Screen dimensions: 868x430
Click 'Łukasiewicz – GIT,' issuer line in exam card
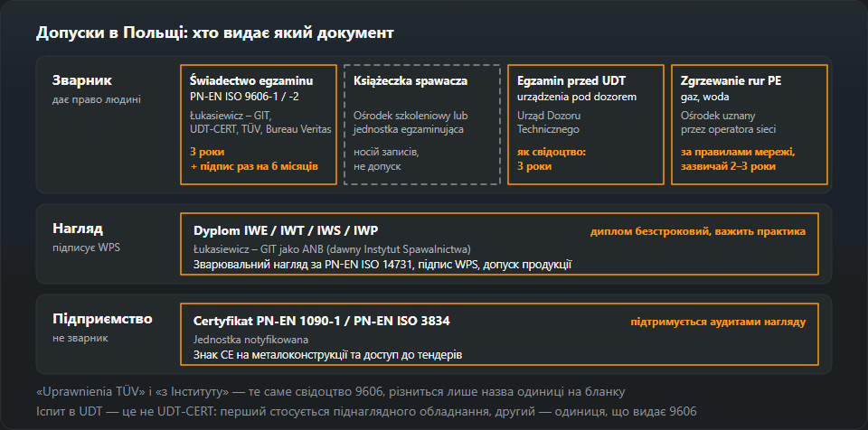tap(231, 116)
